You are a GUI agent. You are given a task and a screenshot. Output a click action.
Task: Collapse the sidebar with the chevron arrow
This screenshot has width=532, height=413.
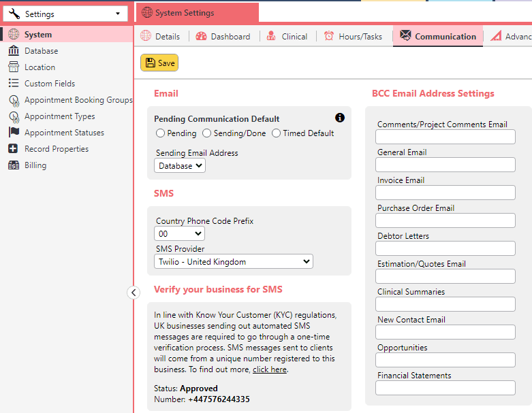(x=134, y=293)
